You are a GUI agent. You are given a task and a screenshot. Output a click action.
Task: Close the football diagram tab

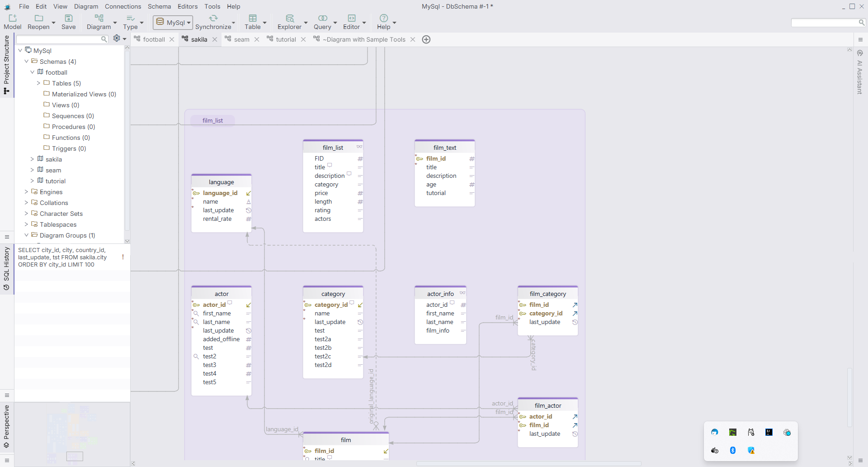172,39
